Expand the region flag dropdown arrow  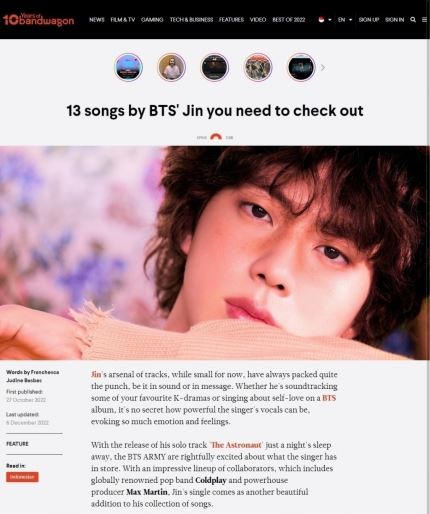click(x=330, y=20)
